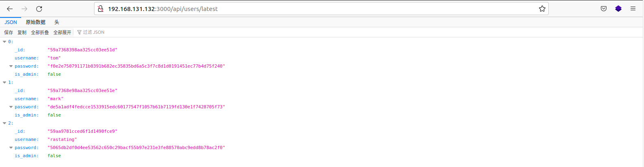Open the Pocket save icon
The height and width of the screenshot is (167, 644).
604,9
